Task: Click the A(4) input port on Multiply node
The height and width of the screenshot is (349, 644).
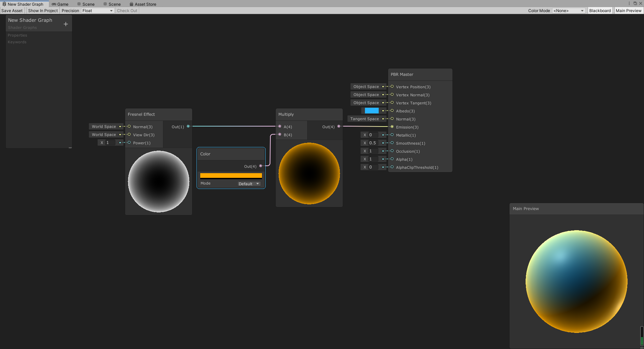Action: pos(280,127)
